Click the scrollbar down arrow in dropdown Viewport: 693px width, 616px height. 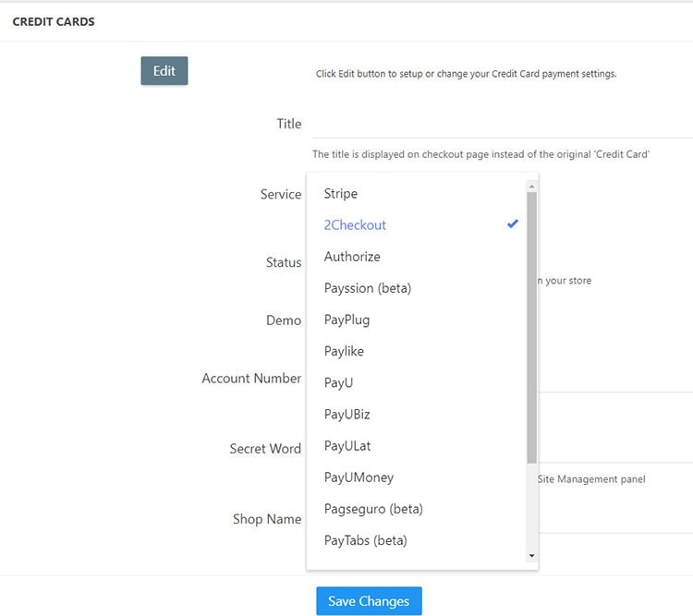531,555
